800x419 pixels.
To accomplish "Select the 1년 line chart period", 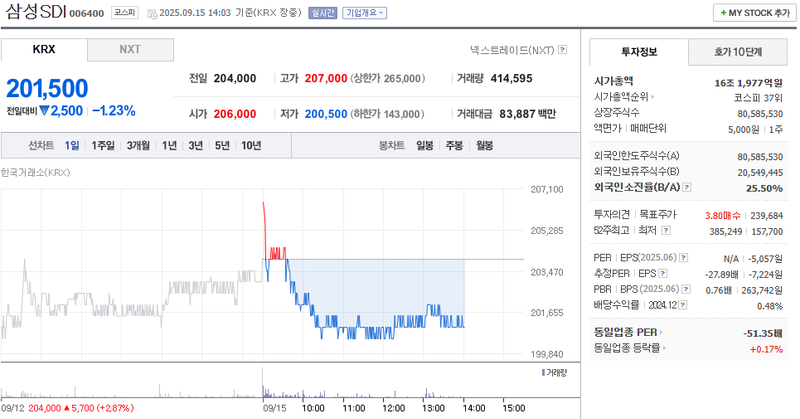I will (x=169, y=146).
